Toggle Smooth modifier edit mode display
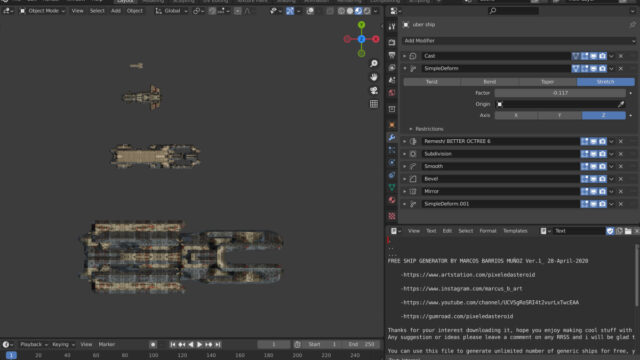This screenshot has width=640, height=360. [x=585, y=167]
